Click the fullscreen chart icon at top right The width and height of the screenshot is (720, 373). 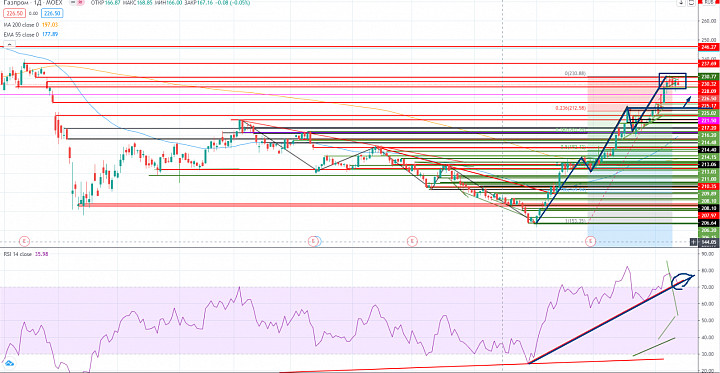click(692, 2)
